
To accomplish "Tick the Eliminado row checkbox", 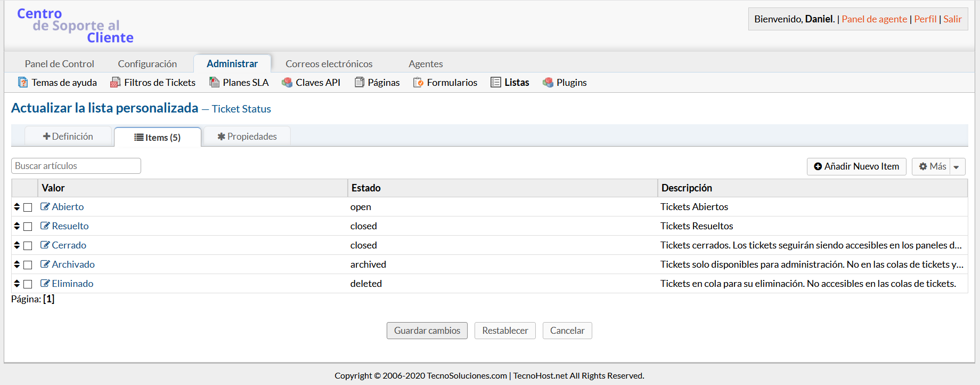I will 28,284.
